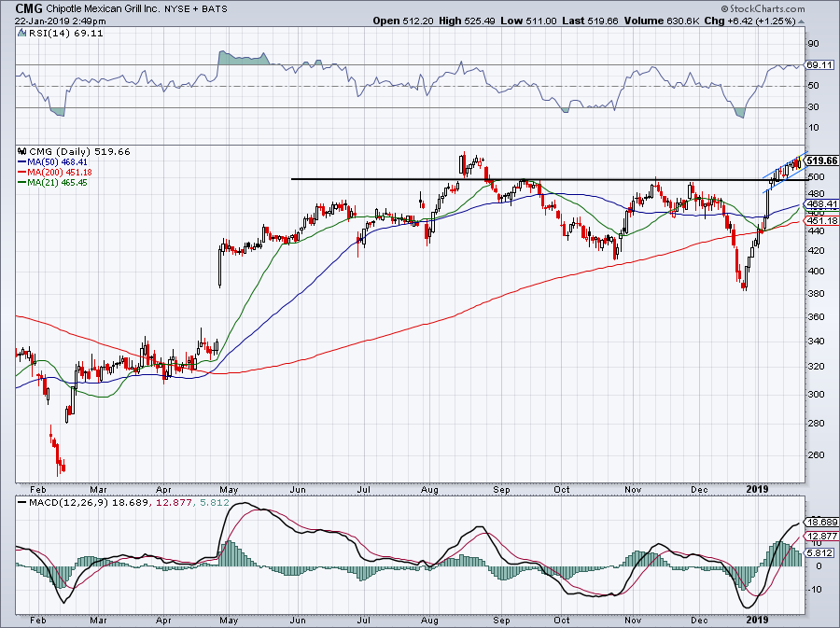Click the 519.66 last price tag on the price axis

click(x=821, y=160)
